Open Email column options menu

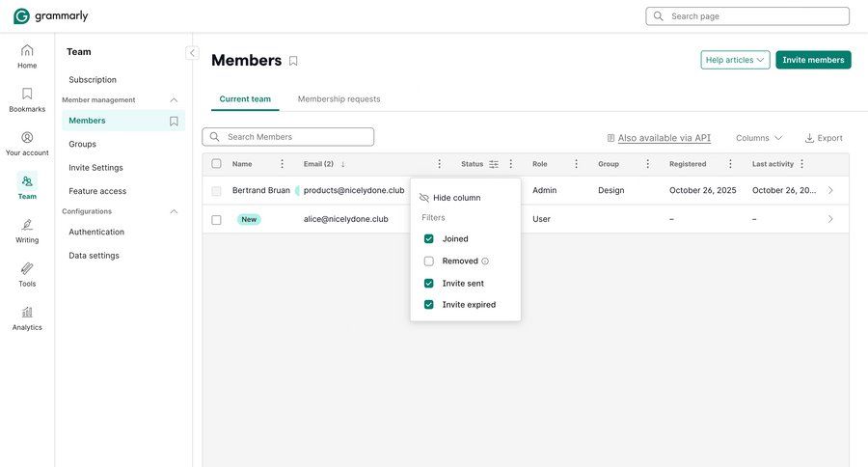439,164
